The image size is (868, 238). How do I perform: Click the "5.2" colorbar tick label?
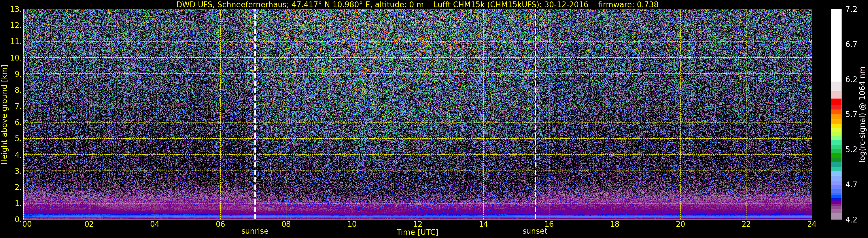pos(851,150)
